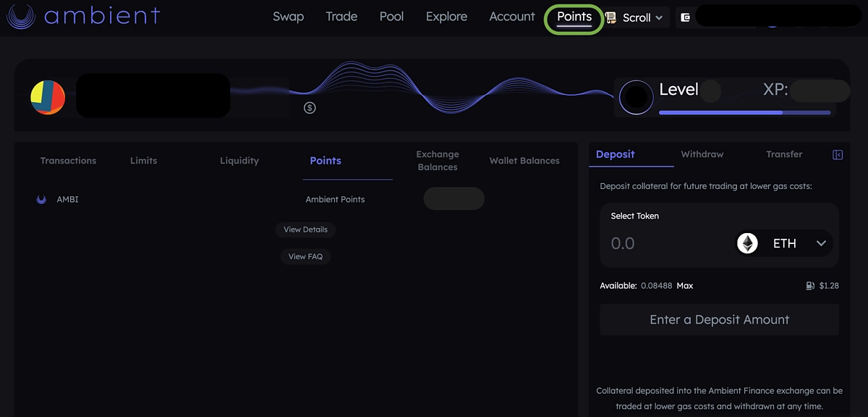Click the Ambient wordmark link

pyautogui.click(x=102, y=16)
